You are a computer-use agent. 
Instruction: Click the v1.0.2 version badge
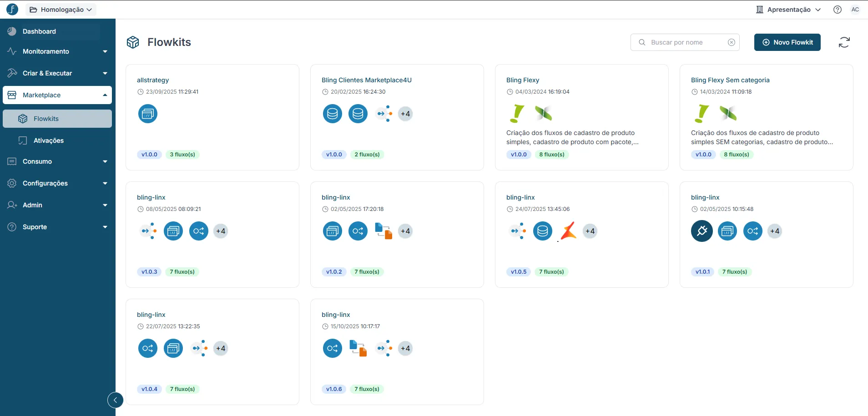tap(334, 272)
